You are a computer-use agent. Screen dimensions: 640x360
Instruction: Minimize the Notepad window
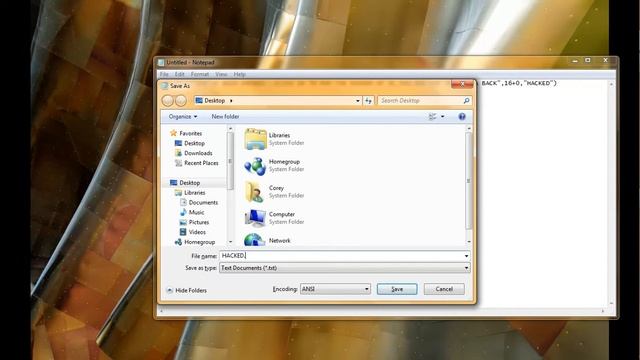[x=575, y=60]
